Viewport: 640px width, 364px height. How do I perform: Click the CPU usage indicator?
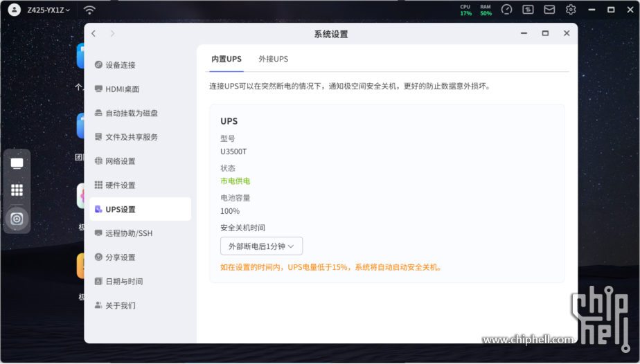(465, 10)
